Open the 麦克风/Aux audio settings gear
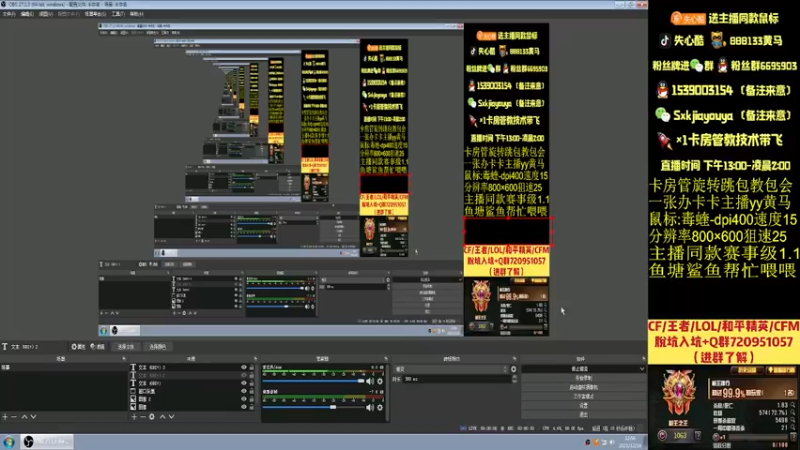 380,381
